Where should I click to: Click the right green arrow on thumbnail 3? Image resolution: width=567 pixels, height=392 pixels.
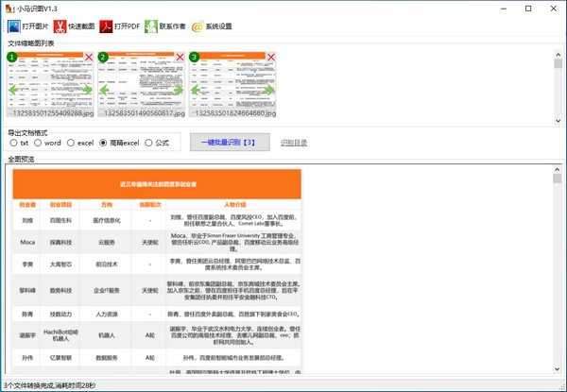pyautogui.click(x=269, y=90)
